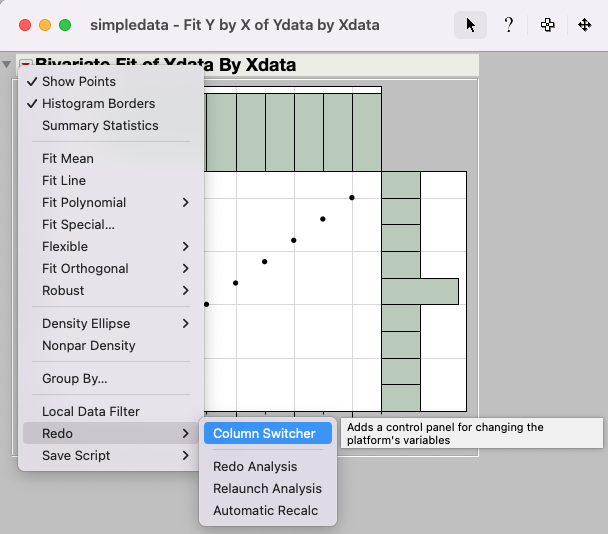This screenshot has height=534, width=608.
Task: Select the arrow pointer tool
Action: click(x=471, y=25)
